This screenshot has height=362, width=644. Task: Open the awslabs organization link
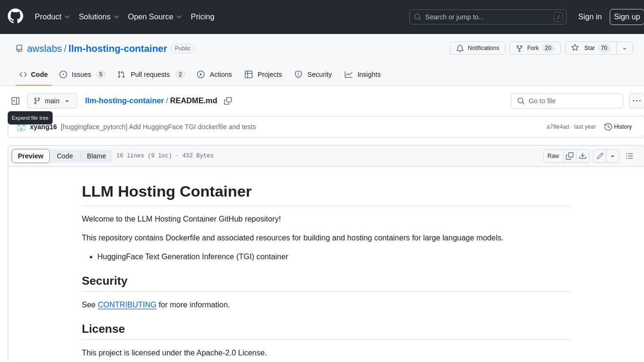(x=45, y=48)
